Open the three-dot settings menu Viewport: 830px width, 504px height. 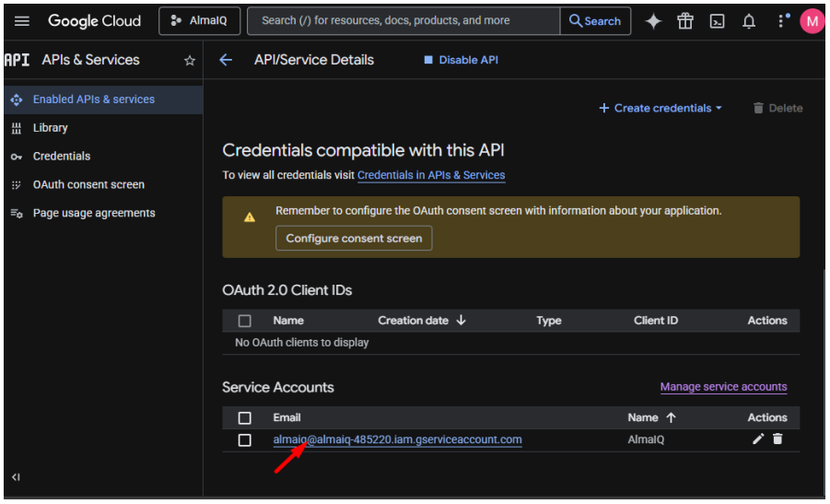coord(781,20)
